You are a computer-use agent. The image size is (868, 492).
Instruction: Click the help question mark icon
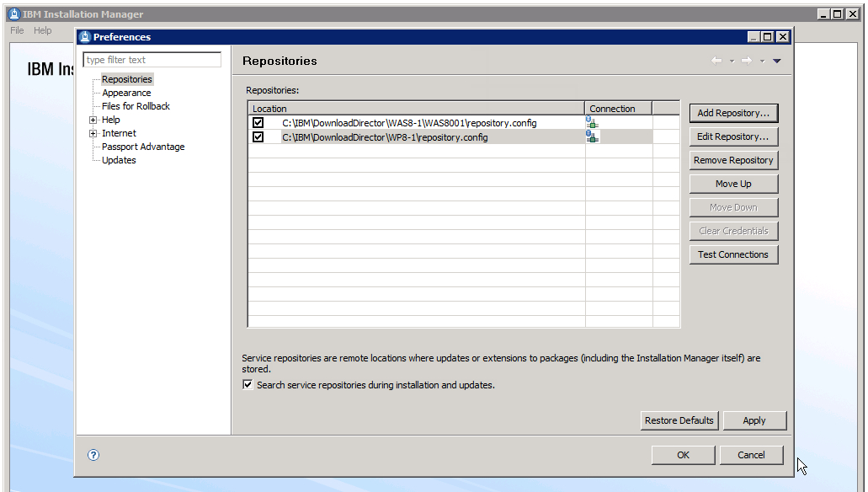click(x=93, y=454)
